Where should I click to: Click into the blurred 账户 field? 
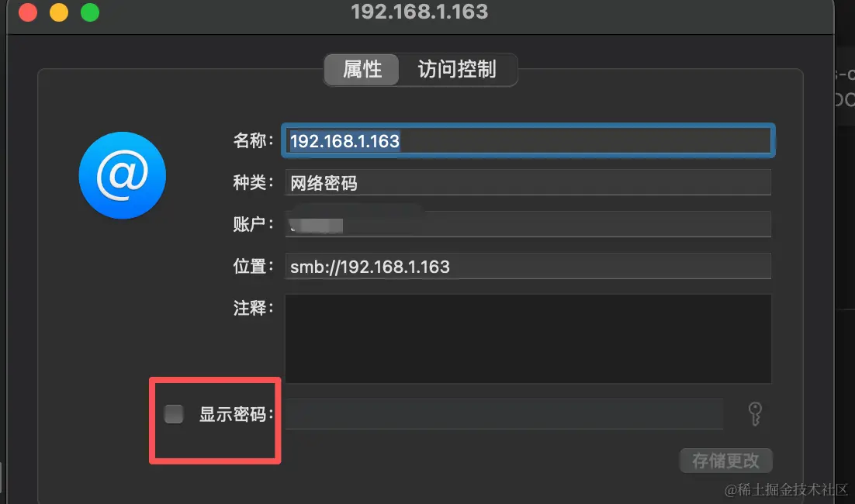click(x=528, y=225)
